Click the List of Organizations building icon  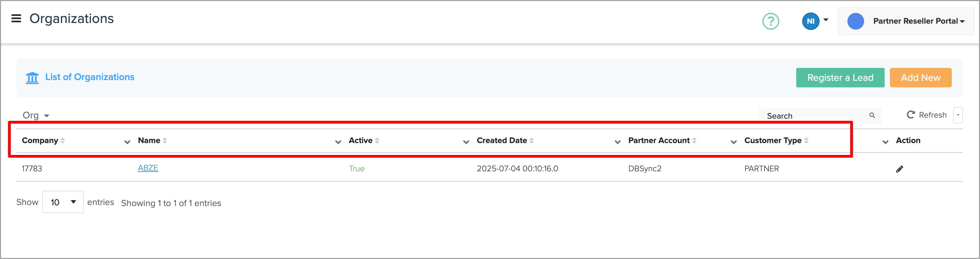pyautogui.click(x=32, y=78)
